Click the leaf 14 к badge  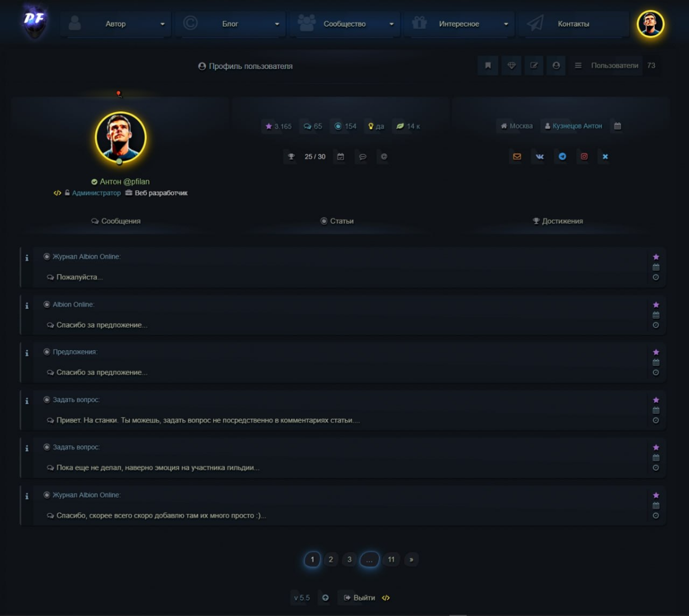tap(408, 126)
